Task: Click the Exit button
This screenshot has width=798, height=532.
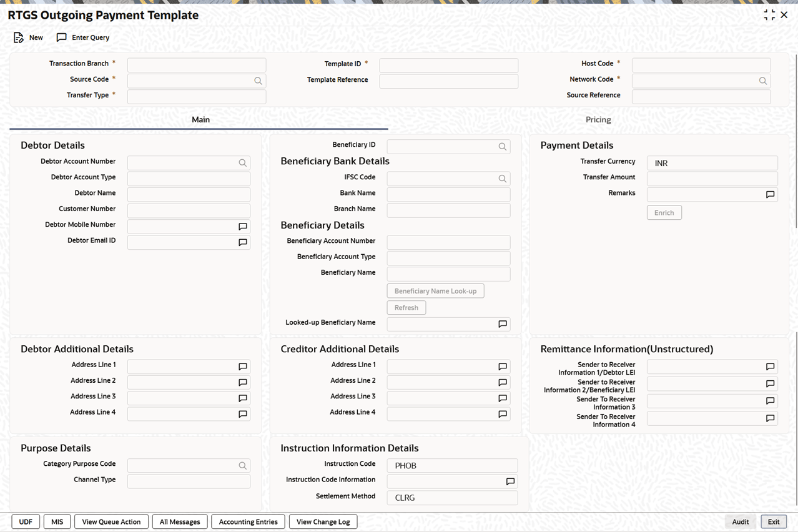Action: 774,522
